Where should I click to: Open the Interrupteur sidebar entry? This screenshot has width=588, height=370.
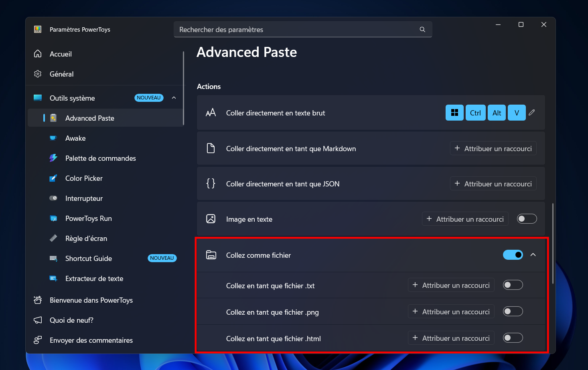tap(105, 198)
